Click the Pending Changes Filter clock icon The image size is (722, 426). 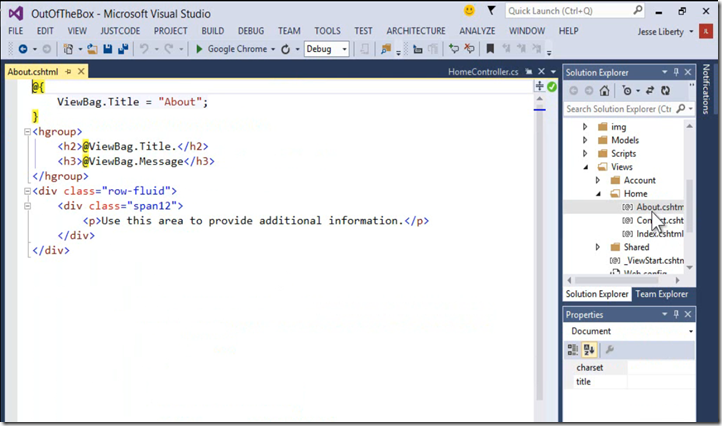[x=627, y=91]
